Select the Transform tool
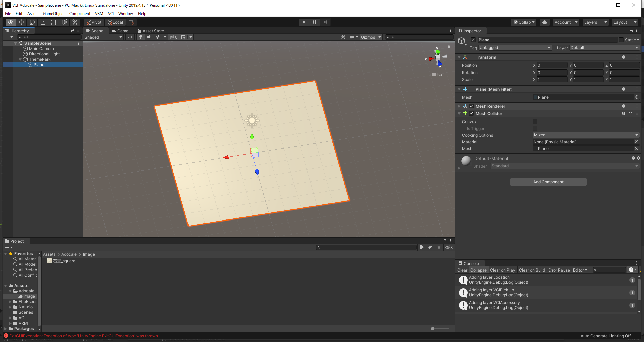This screenshot has width=644, height=342. 64,22
